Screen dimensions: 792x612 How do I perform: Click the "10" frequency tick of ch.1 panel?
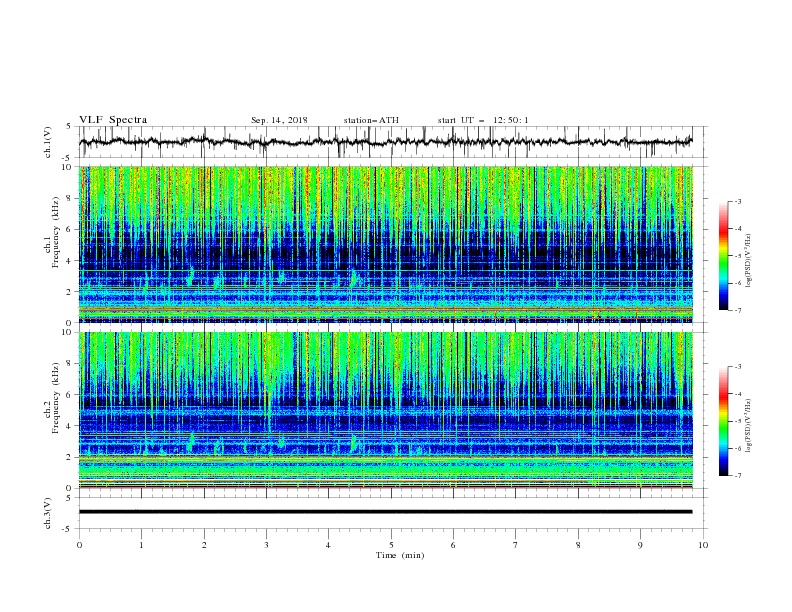(x=68, y=167)
